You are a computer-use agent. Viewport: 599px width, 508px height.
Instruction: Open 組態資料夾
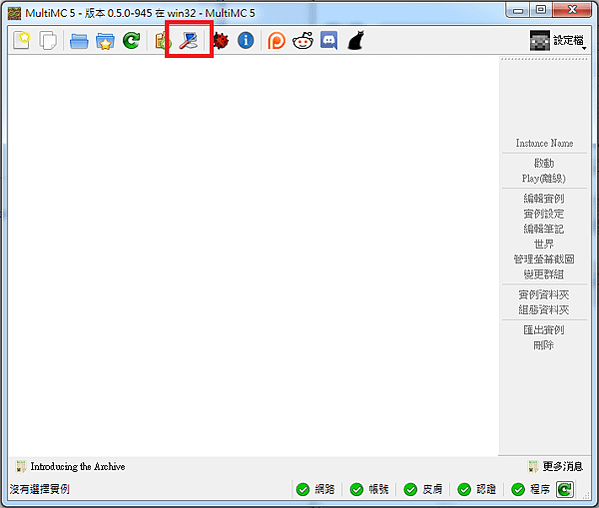(x=544, y=310)
